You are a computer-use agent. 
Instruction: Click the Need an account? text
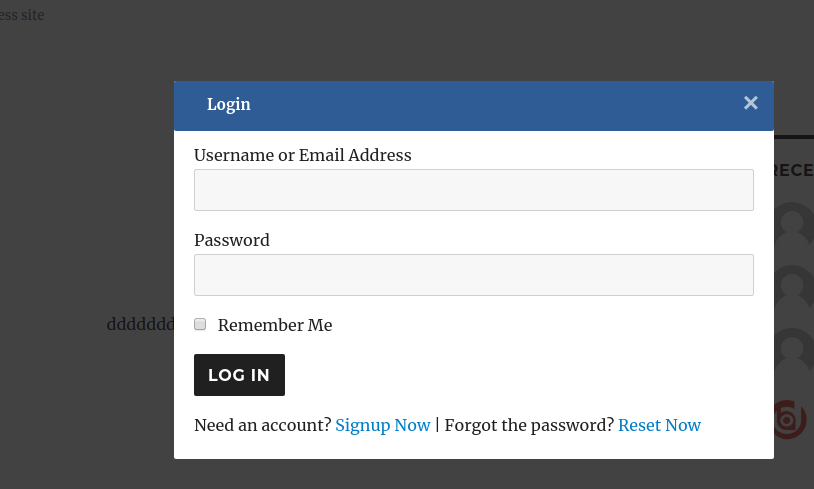tap(262, 425)
